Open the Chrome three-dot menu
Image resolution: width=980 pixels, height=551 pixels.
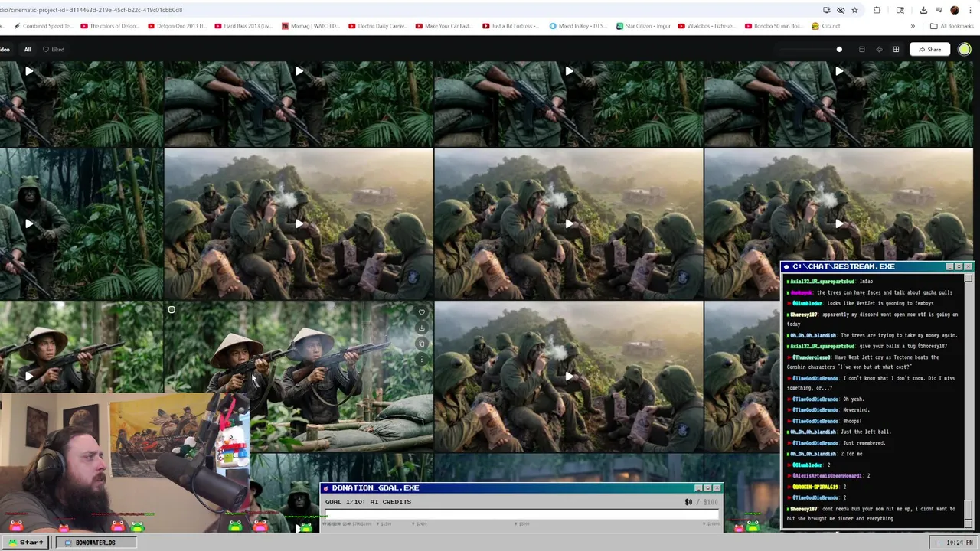969,10
